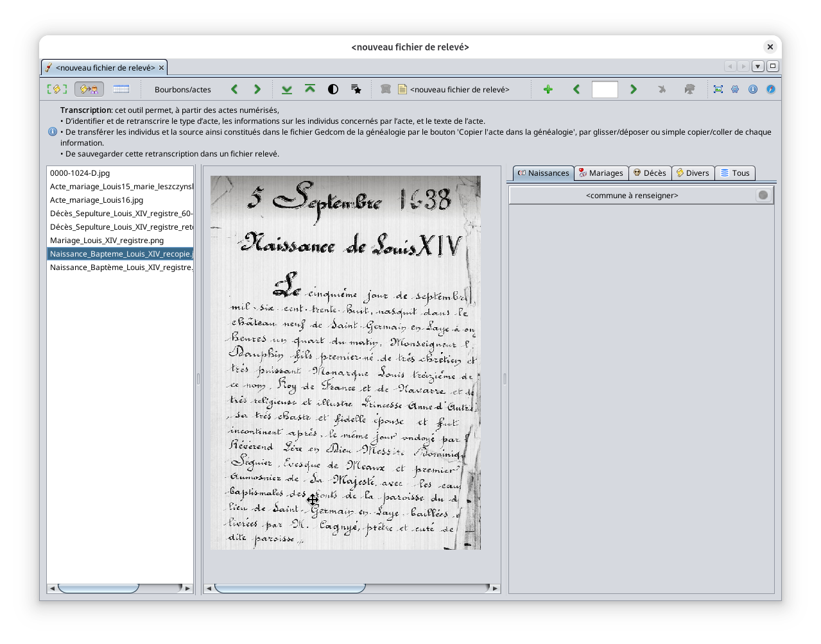The image size is (821, 644).
Task: Click image viewer scroll-left arrow
Action: (x=209, y=588)
